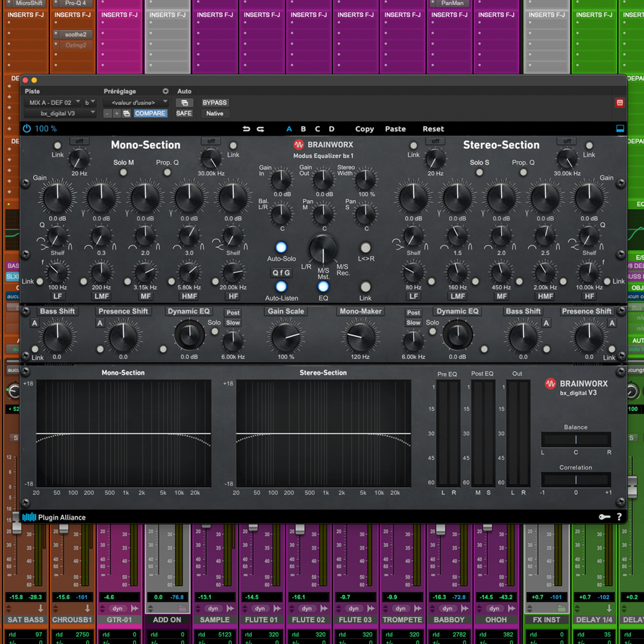The height and width of the screenshot is (644, 644).
Task: Open the Préréglage settings menu arrow
Action: 165,91
